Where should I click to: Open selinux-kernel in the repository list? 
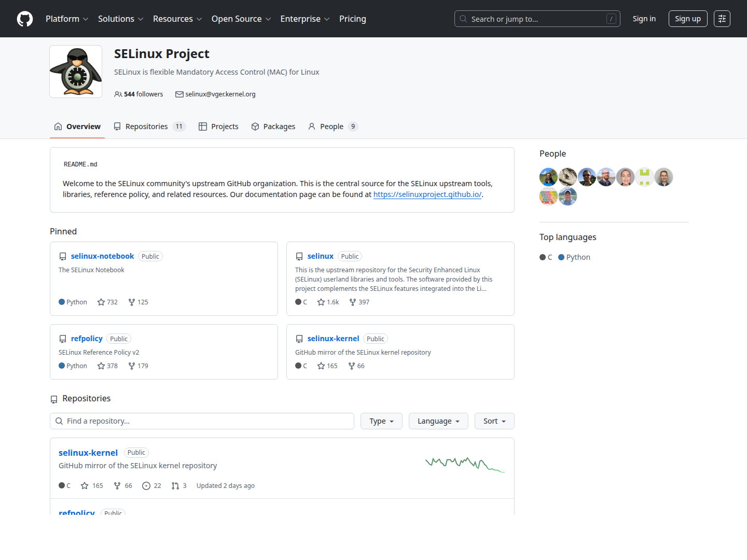[88, 453]
